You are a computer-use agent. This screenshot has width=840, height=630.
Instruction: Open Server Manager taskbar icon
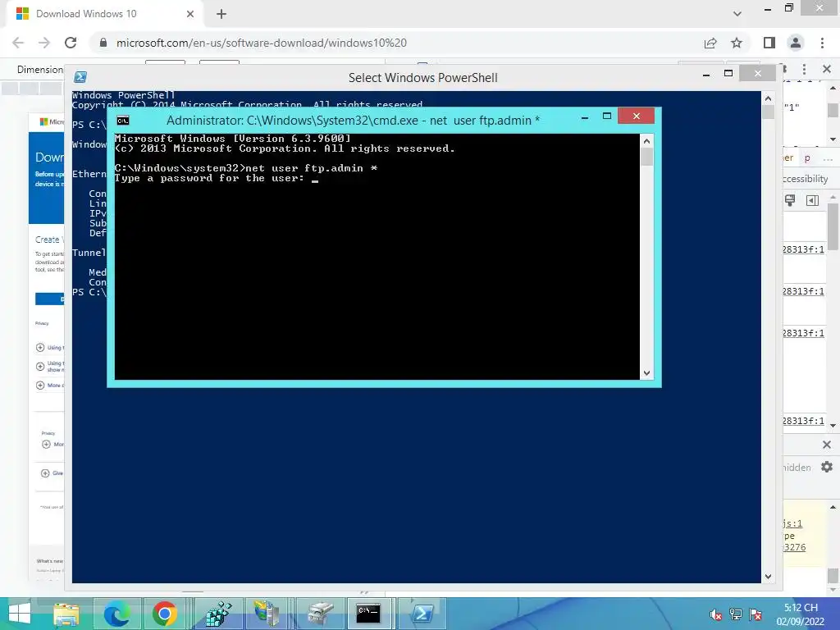(x=267, y=614)
